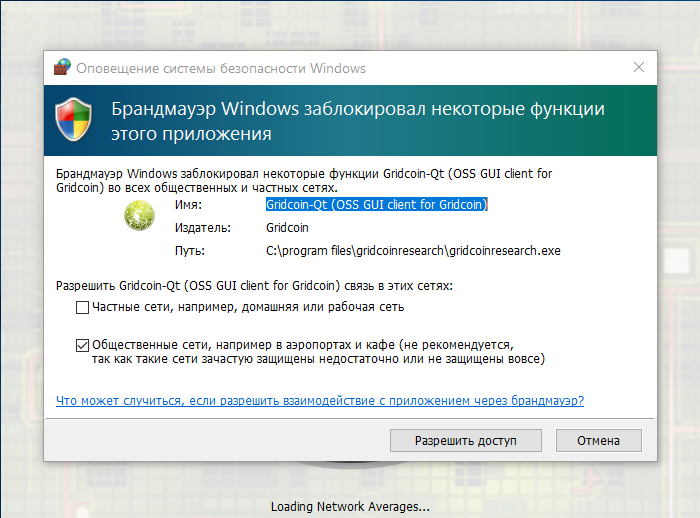Click the highlighted Gridcoin-Qt name field

tap(376, 204)
